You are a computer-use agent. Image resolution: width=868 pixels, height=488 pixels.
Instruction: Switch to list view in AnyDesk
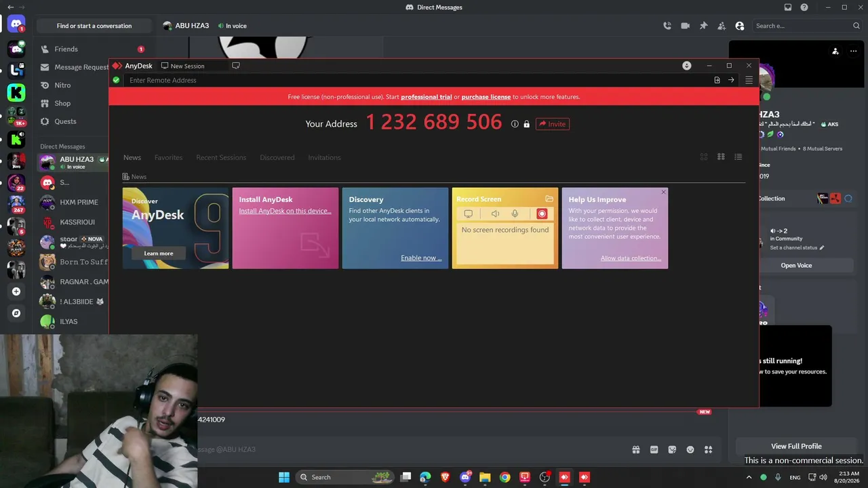click(x=738, y=157)
